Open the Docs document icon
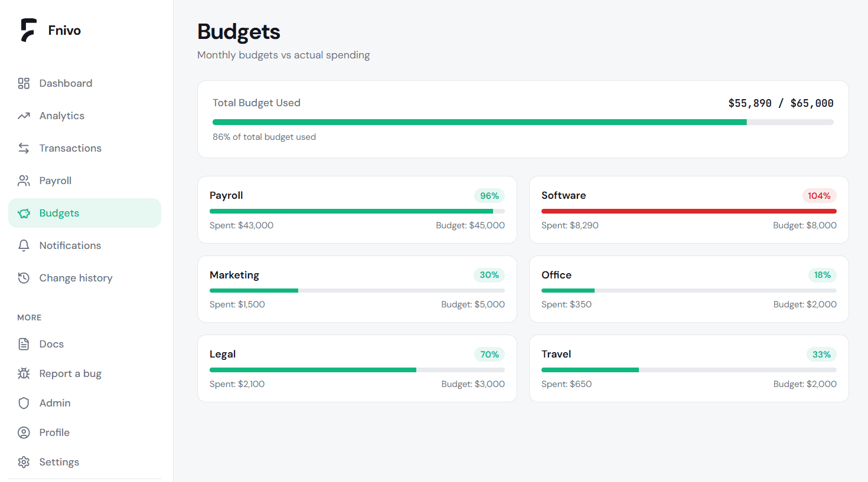This screenshot has height=482, width=868. click(24, 344)
